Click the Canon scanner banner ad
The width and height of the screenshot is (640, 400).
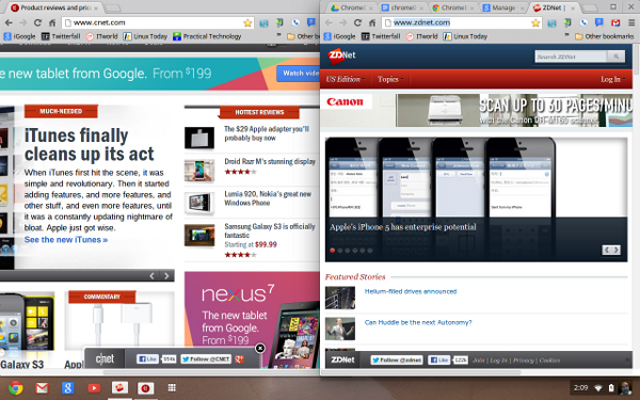pos(476,110)
